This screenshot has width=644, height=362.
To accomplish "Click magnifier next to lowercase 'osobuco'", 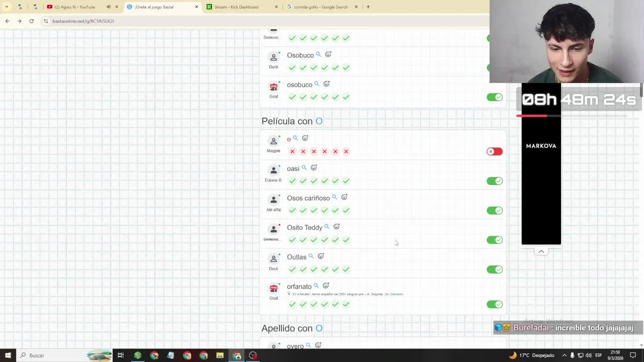I will click(x=316, y=84).
